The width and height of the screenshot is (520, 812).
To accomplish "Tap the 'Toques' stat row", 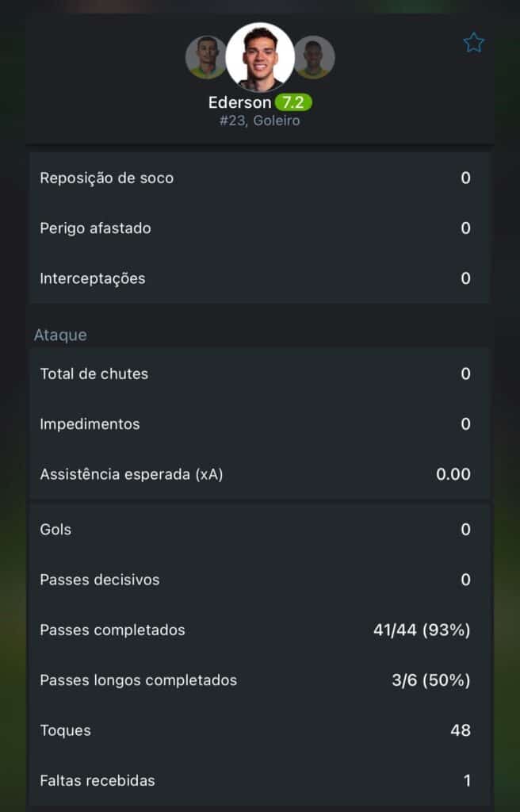I will [260, 730].
